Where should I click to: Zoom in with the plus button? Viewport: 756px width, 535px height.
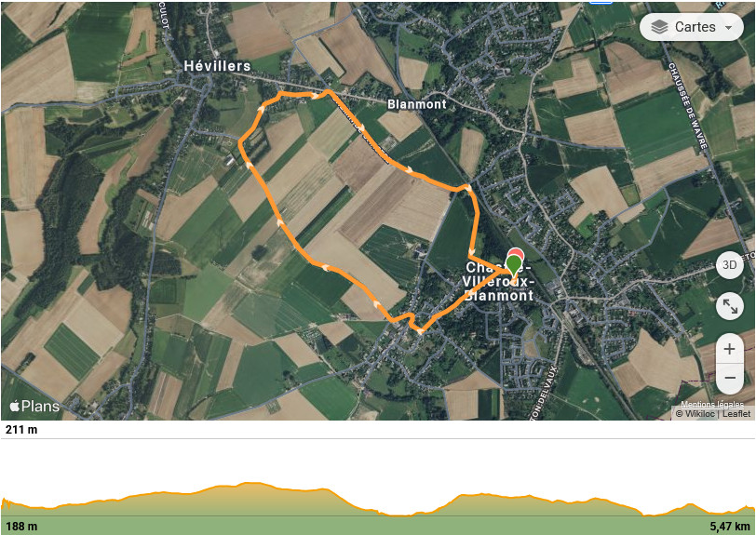point(730,349)
